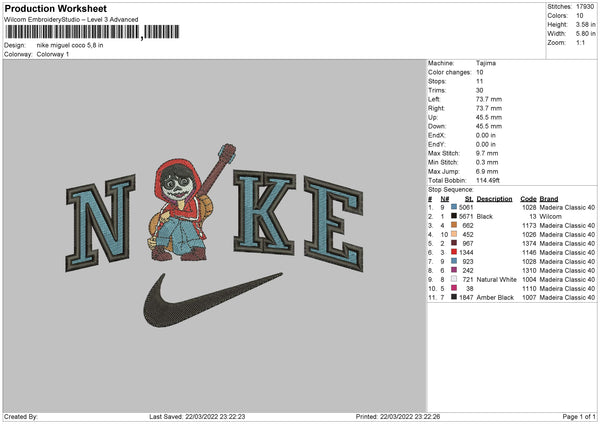Select 'Madeira Classic 40' in the Amber Black row
This screenshot has width=600, height=424.
click(567, 297)
